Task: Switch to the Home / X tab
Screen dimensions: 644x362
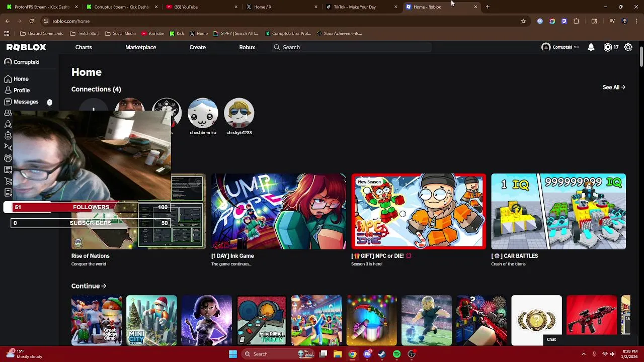Action: coord(282,7)
